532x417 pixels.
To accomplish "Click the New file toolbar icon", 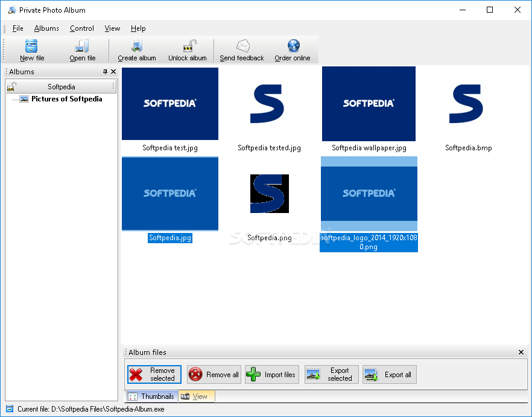I will click(x=31, y=46).
